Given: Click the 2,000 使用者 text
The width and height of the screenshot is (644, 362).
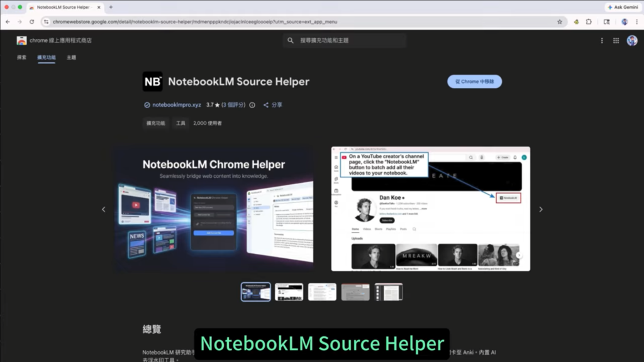Looking at the screenshot, I should (x=208, y=123).
